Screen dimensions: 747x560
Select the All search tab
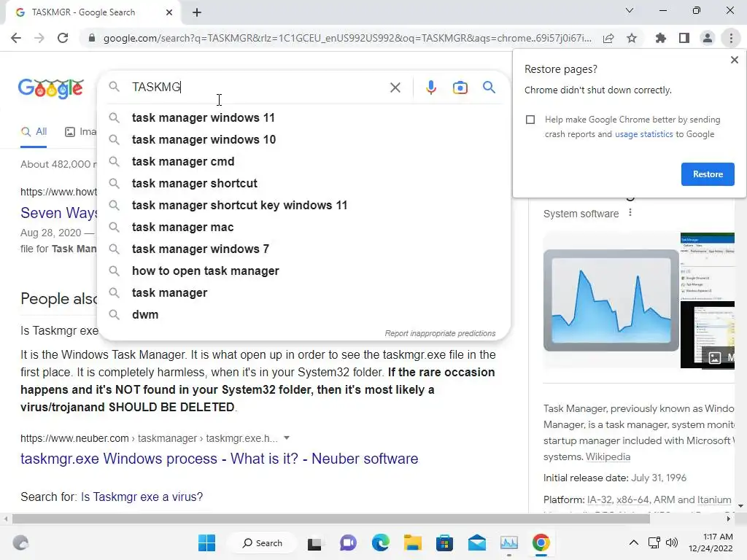pyautogui.click(x=34, y=132)
